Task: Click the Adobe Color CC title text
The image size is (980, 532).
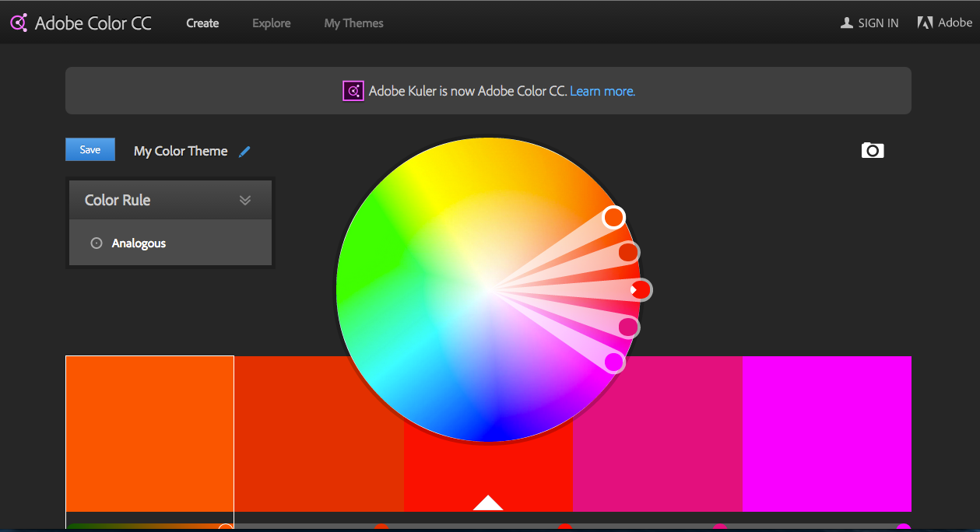Action: pyautogui.click(x=93, y=23)
